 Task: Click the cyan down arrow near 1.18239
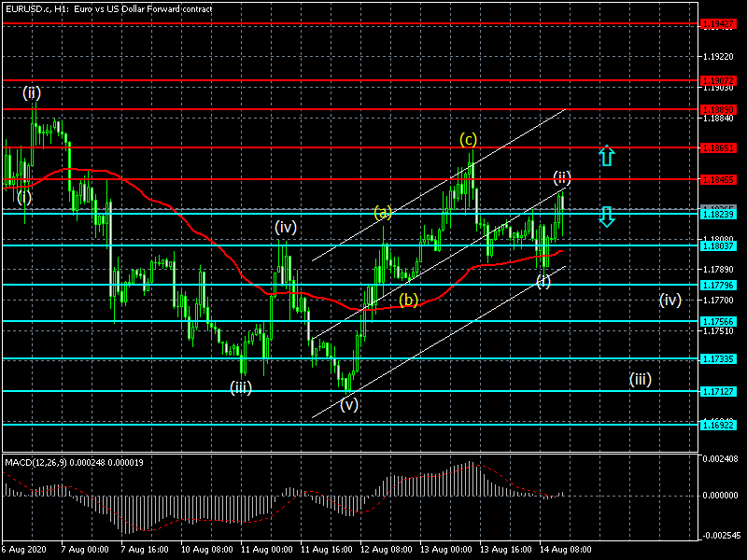coord(606,217)
